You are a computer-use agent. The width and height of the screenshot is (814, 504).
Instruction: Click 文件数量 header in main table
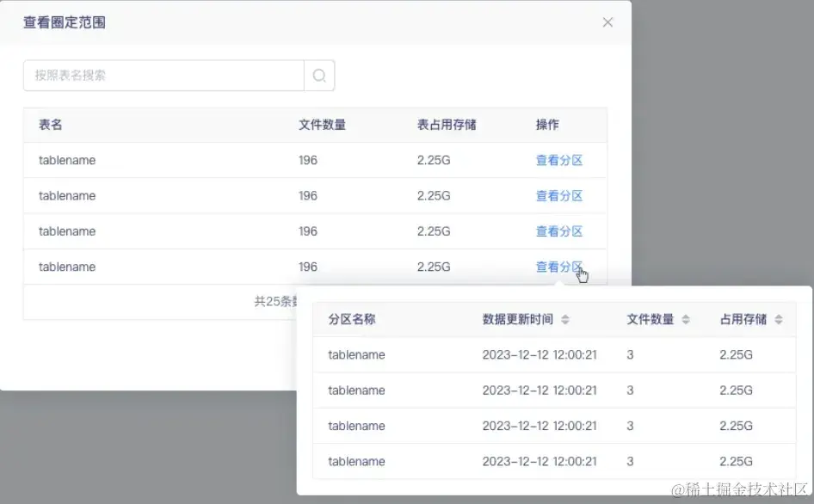coord(322,125)
